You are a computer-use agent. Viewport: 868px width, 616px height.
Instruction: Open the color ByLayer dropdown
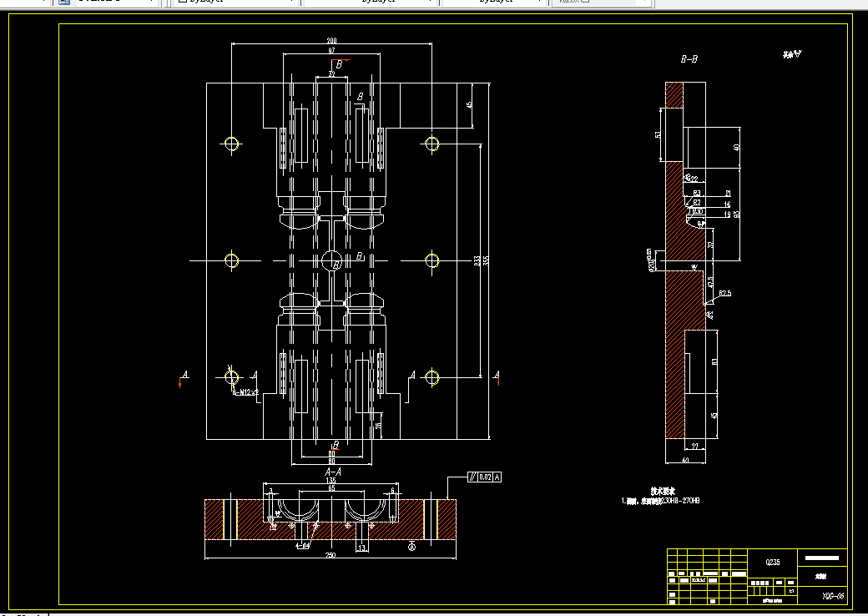coord(236,3)
